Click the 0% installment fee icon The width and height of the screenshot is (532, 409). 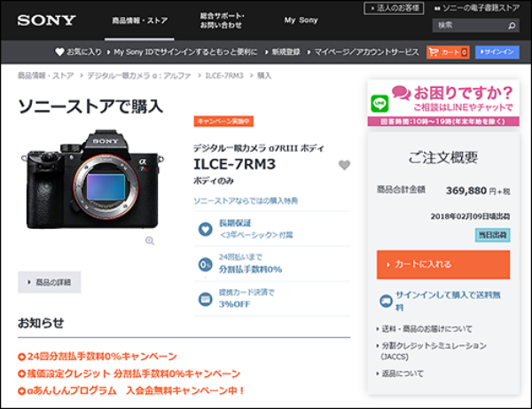[204, 263]
